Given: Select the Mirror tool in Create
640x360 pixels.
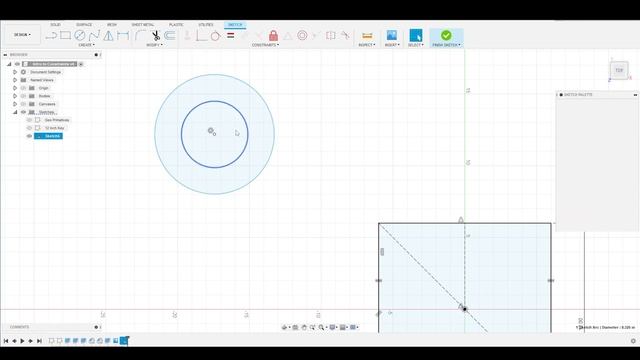Looking at the screenshot, I should point(109,36).
